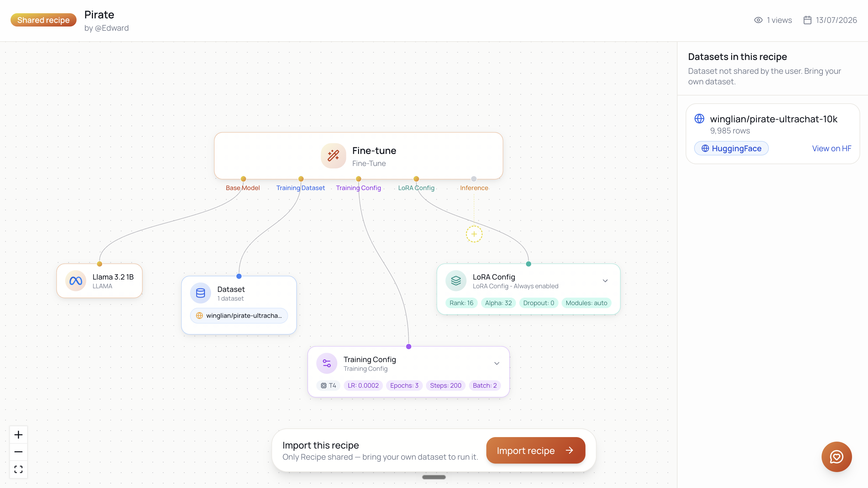This screenshot has width=868, height=488.
Task: Click the Modules: auto tag
Action: [586, 303]
